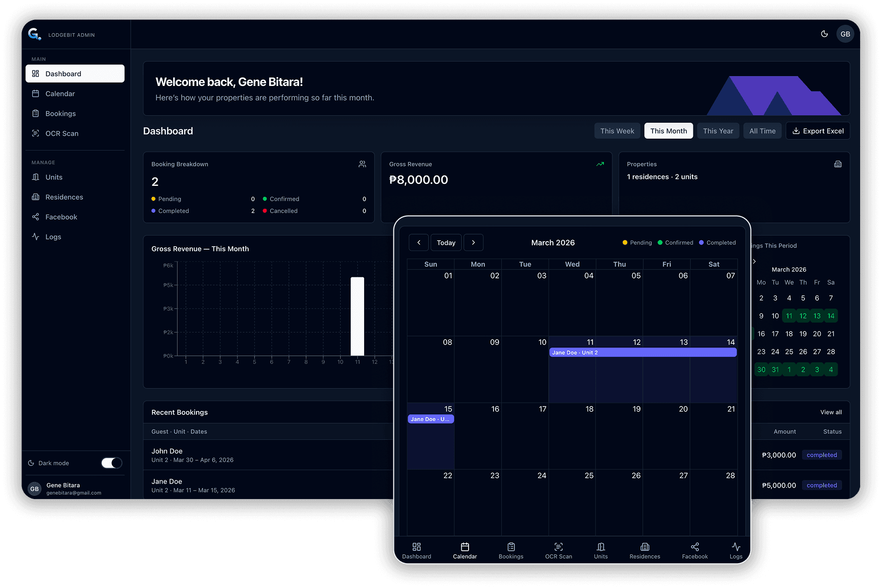882x588 pixels.
Task: Open View all recent bookings link
Action: pyautogui.click(x=830, y=412)
